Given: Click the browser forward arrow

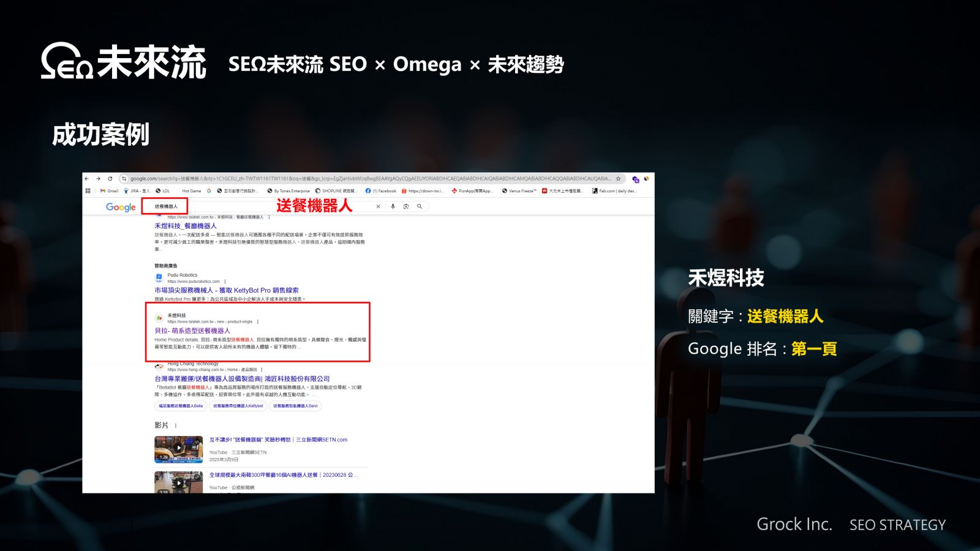Looking at the screenshot, I should coord(98,179).
